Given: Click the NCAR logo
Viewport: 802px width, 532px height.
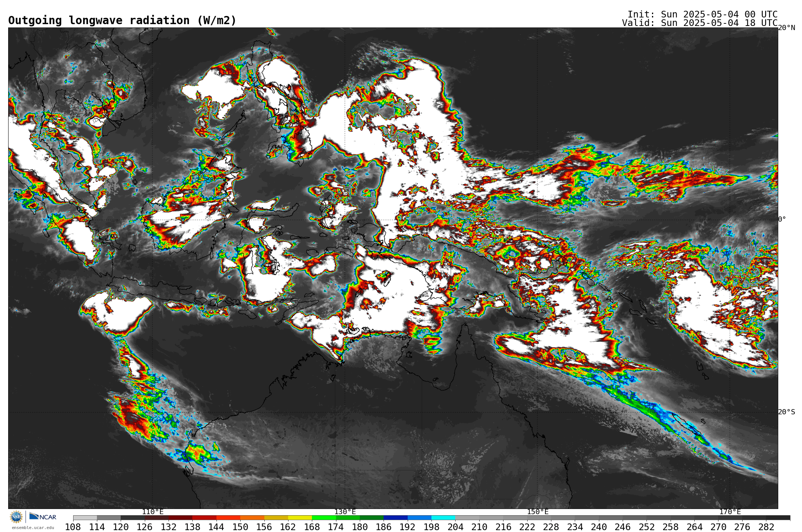Looking at the screenshot, I should (x=43, y=516).
